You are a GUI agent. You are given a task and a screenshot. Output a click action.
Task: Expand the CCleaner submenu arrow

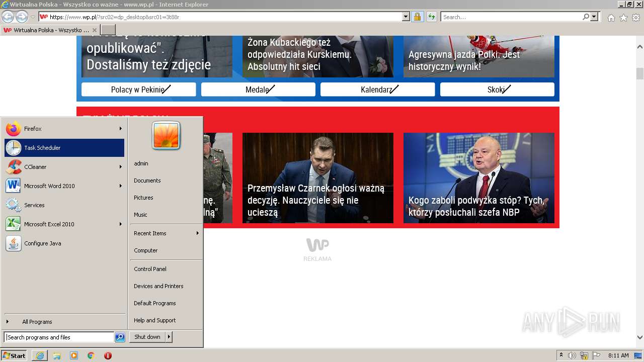pyautogui.click(x=120, y=167)
